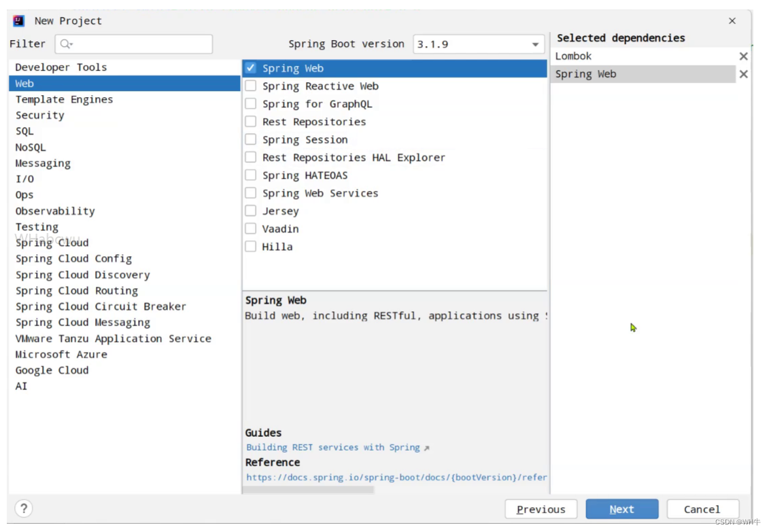Click the Cancel button
This screenshot has height=532, width=771.
tap(702, 510)
